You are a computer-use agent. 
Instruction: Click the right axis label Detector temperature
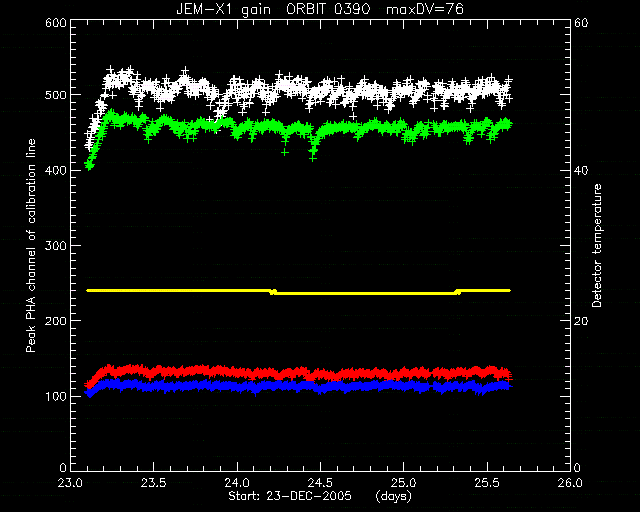(597, 245)
